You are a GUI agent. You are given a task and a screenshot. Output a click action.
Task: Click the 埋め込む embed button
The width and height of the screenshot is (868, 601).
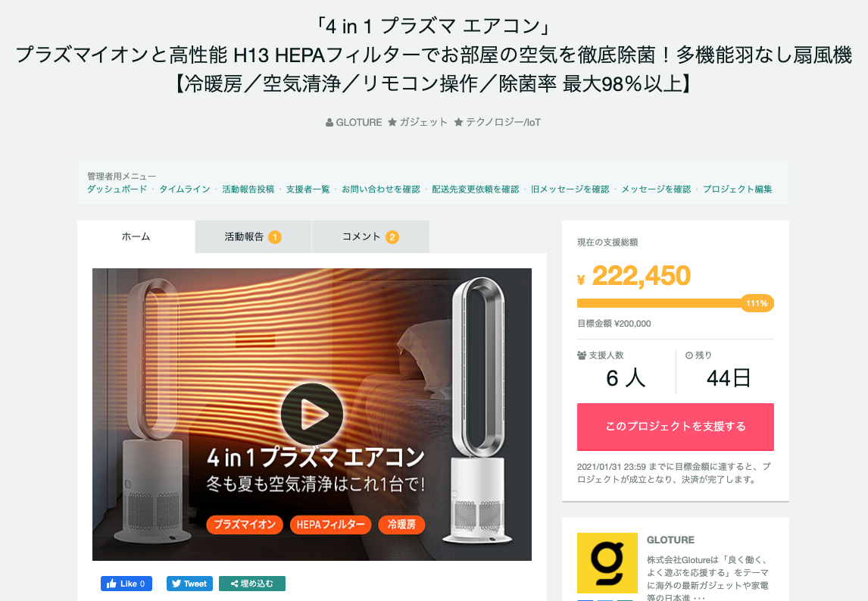(x=252, y=584)
